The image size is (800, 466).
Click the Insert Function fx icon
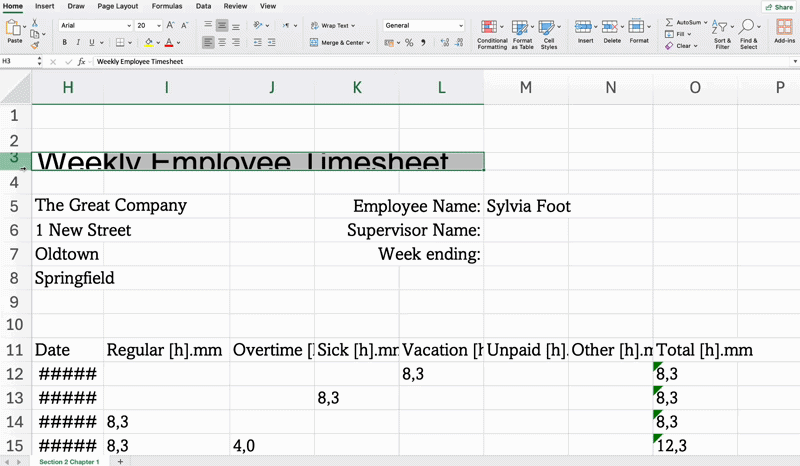click(82, 62)
